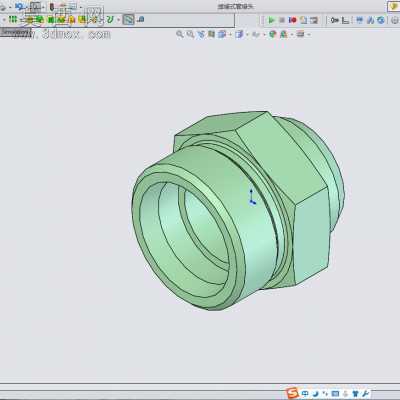Click the Display Style cube icon
Image resolution: width=400 pixels, height=400 pixels.
click(x=239, y=34)
